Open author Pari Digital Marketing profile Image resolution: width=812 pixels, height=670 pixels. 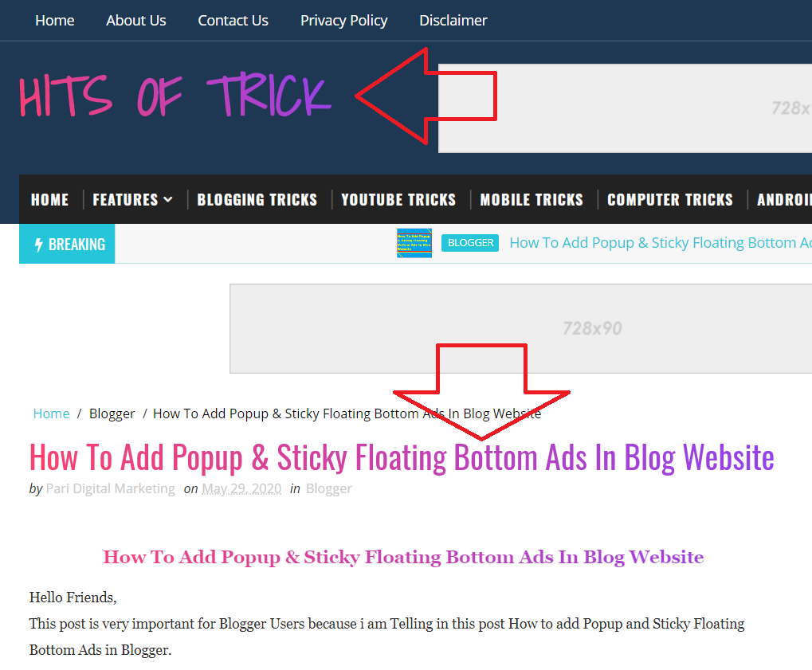click(x=110, y=489)
